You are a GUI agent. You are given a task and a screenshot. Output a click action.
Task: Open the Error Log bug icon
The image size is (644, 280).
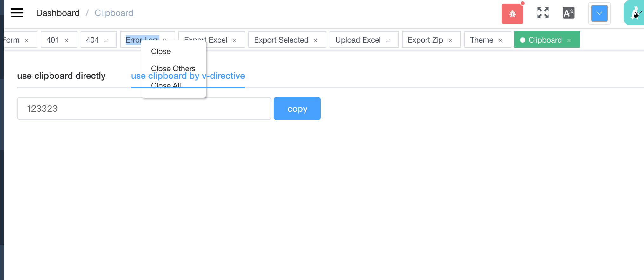[512, 13]
